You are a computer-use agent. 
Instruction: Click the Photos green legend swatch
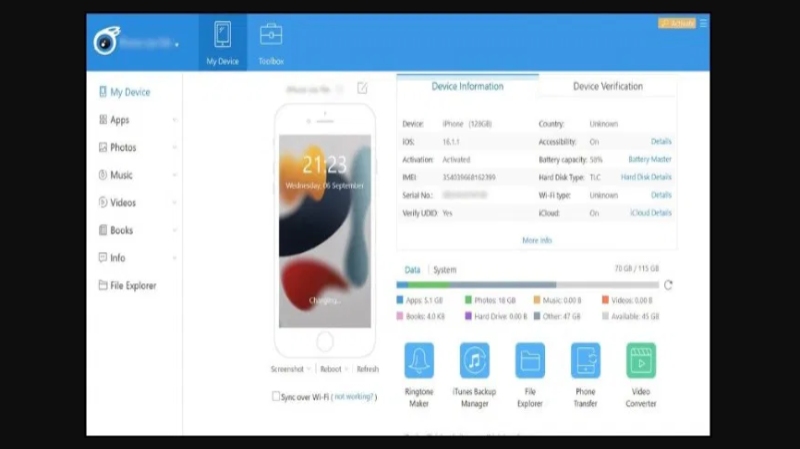(468, 300)
